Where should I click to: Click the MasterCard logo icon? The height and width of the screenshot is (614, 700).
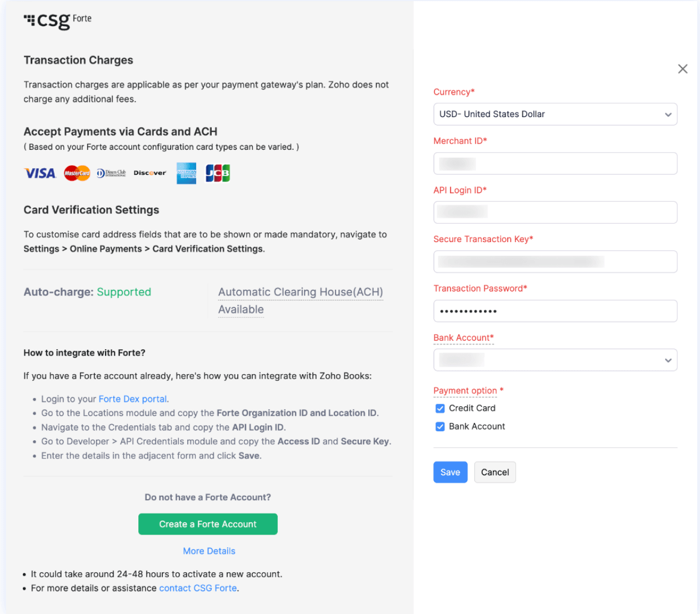click(x=77, y=173)
